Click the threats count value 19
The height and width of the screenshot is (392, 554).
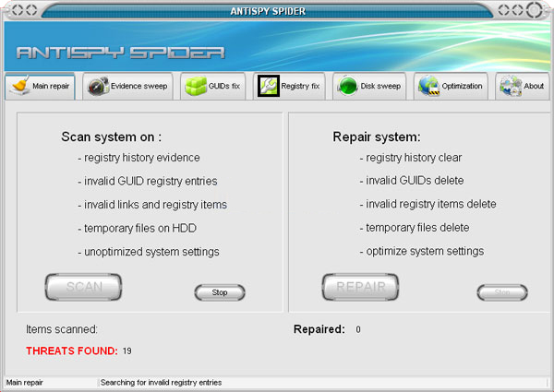tap(127, 351)
